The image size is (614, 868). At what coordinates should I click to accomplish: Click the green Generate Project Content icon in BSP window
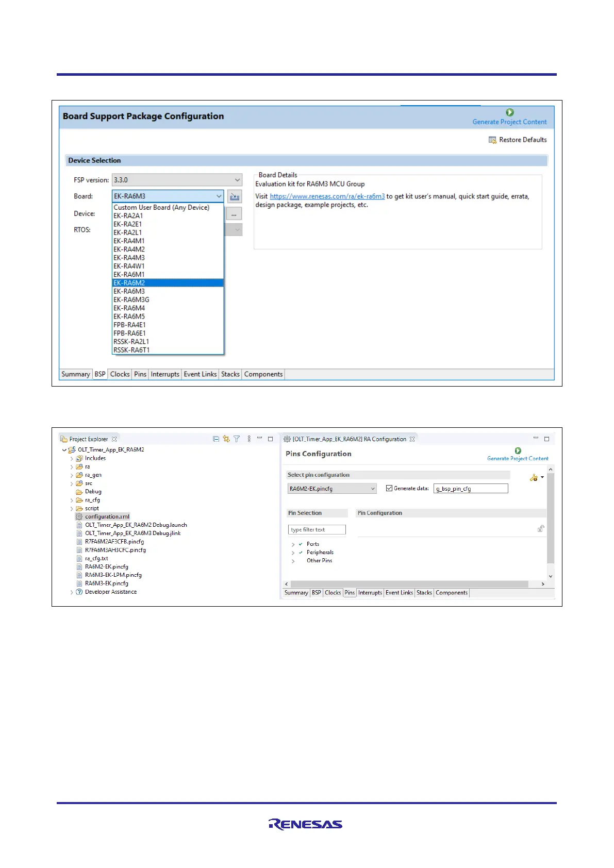pyautogui.click(x=509, y=112)
